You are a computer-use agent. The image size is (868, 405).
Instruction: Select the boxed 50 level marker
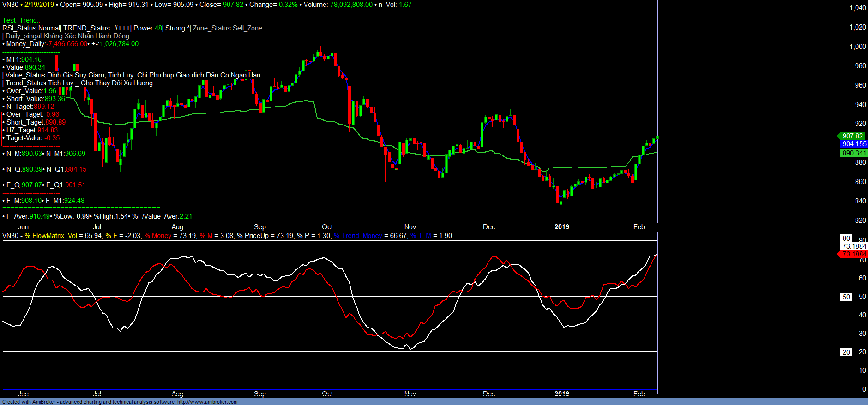[x=846, y=297]
